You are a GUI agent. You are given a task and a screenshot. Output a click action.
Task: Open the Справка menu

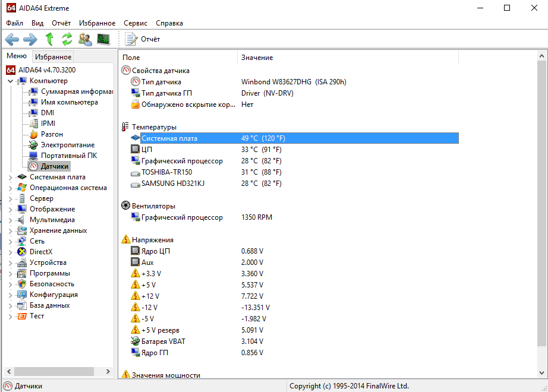pos(169,23)
